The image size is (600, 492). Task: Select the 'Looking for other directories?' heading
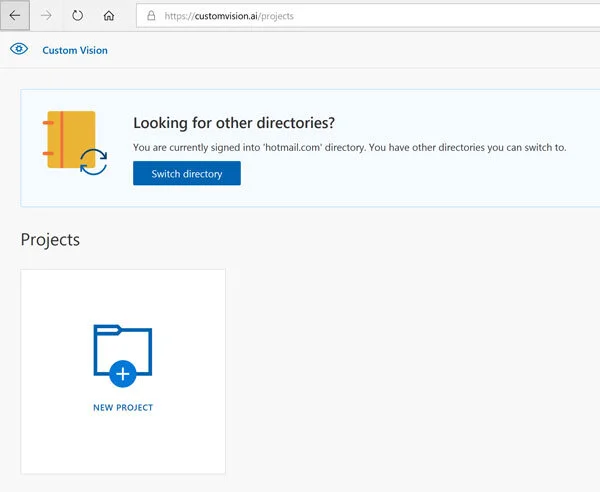tap(234, 123)
